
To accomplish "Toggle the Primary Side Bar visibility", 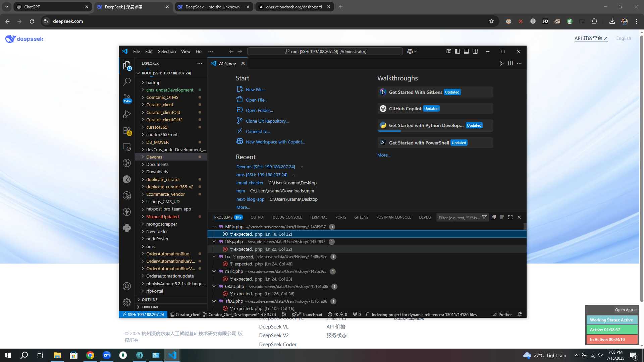I will tap(458, 51).
